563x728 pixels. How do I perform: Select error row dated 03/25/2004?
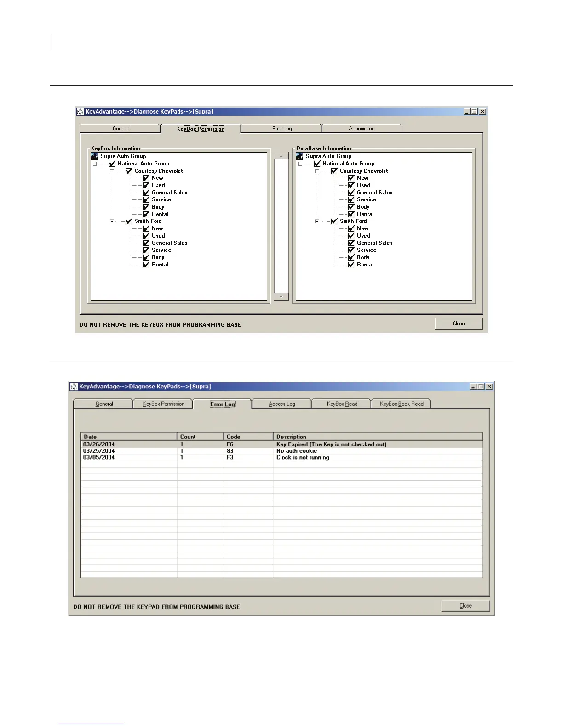click(x=281, y=451)
